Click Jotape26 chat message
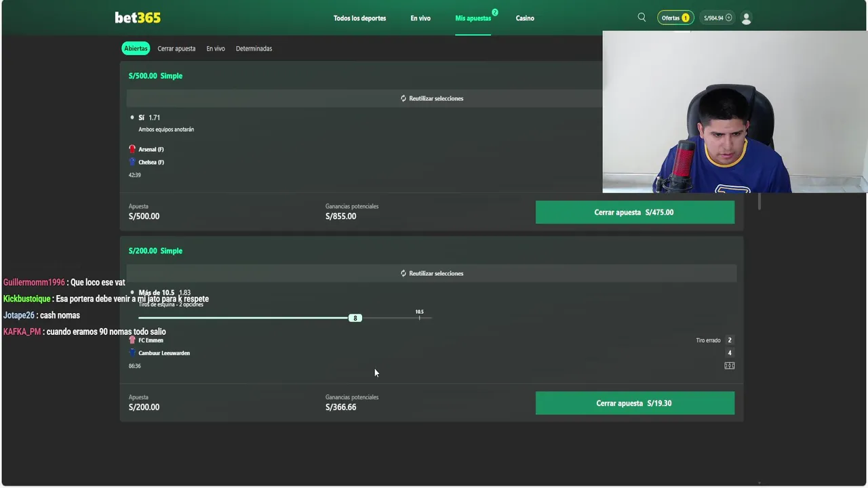Viewport: 868px width, 488px height. pyautogui.click(x=41, y=315)
